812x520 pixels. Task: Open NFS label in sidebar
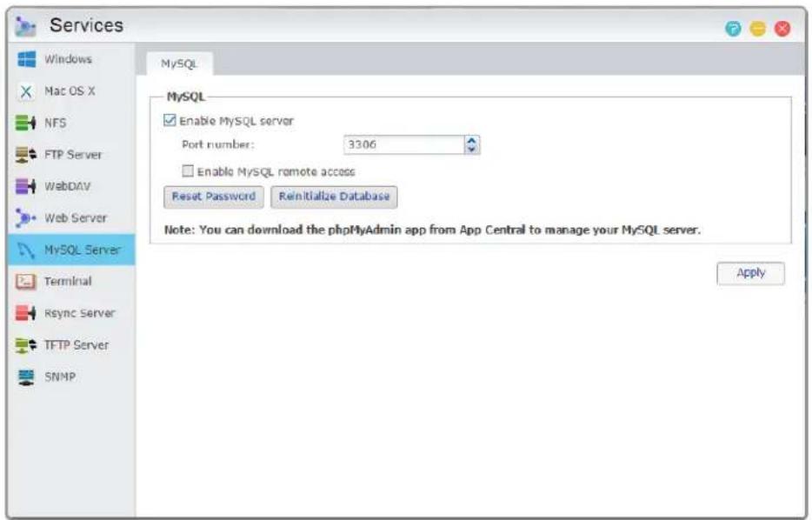point(55,123)
